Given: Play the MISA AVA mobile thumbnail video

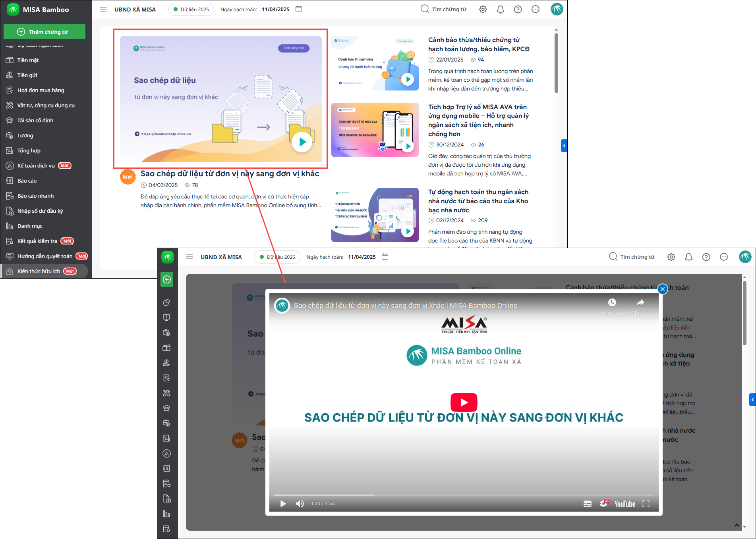Looking at the screenshot, I should pos(408,146).
